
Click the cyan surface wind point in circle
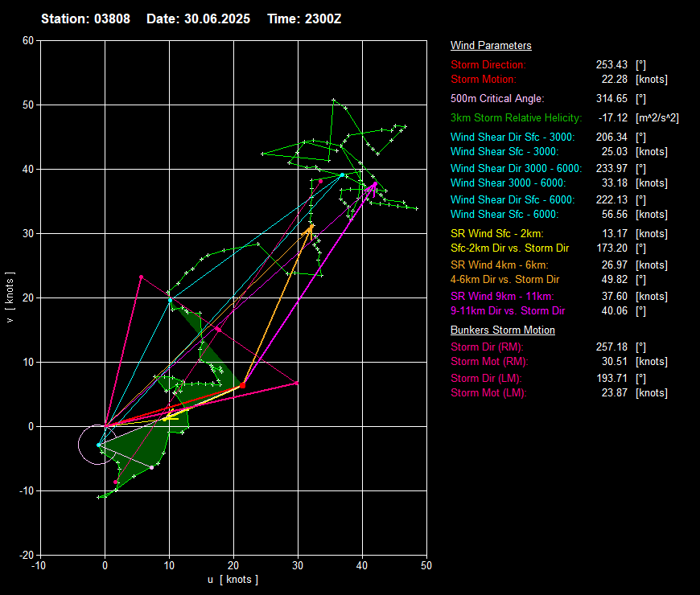[x=99, y=445]
